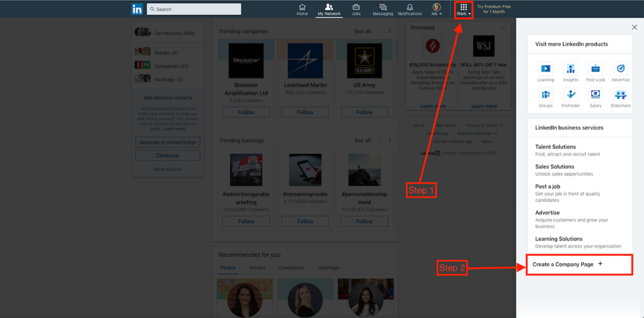Image resolution: width=644 pixels, height=318 pixels.
Task: Close the Work side panel
Action: 634,27
